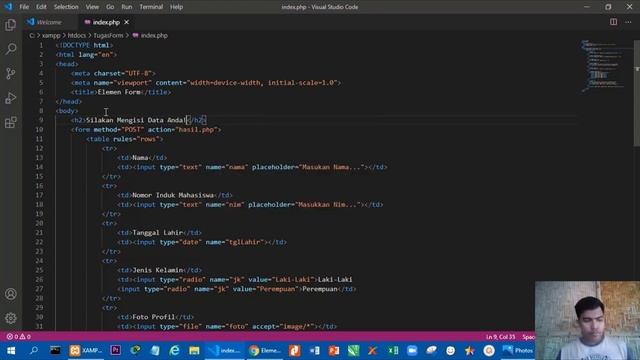Open Microsoft Word from the taskbar

(315, 351)
